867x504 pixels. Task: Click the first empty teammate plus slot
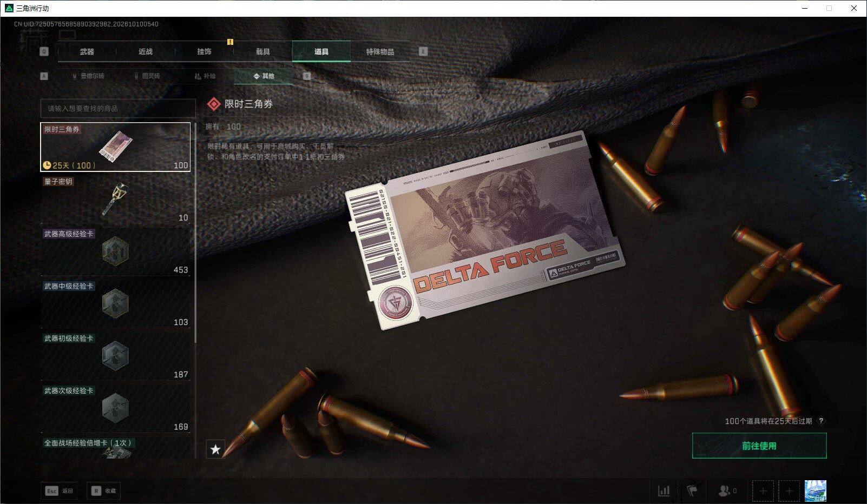click(763, 491)
